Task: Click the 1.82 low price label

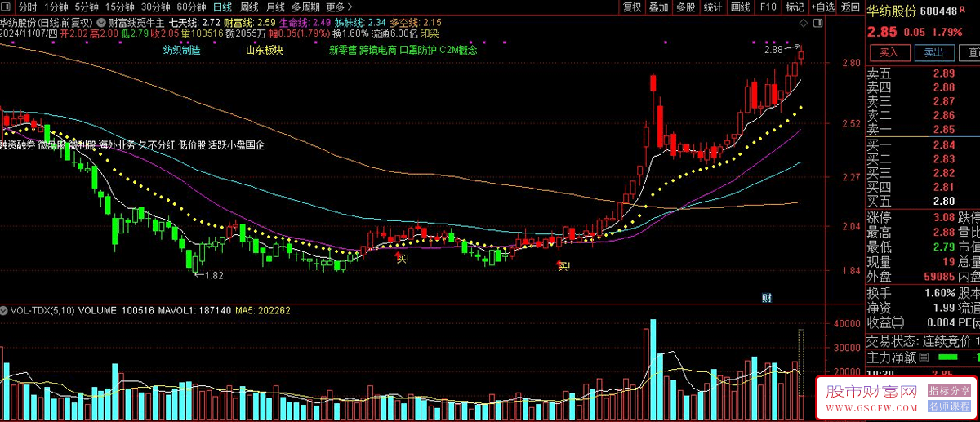Action: click(214, 276)
